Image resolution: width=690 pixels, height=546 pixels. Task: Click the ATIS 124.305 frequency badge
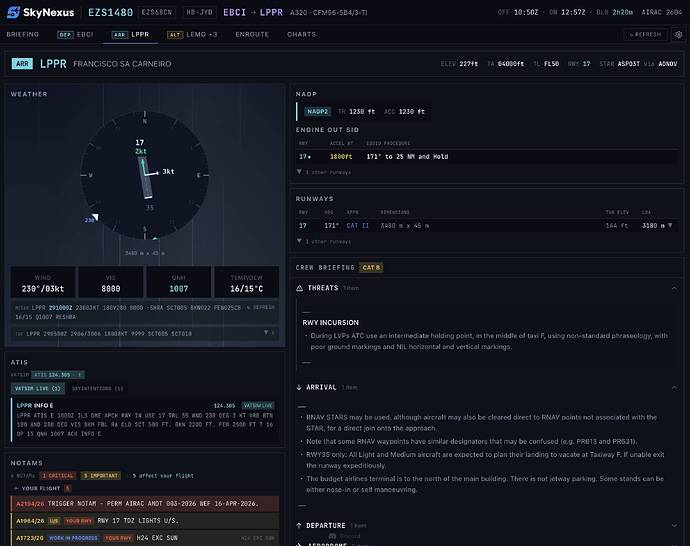tap(58, 375)
